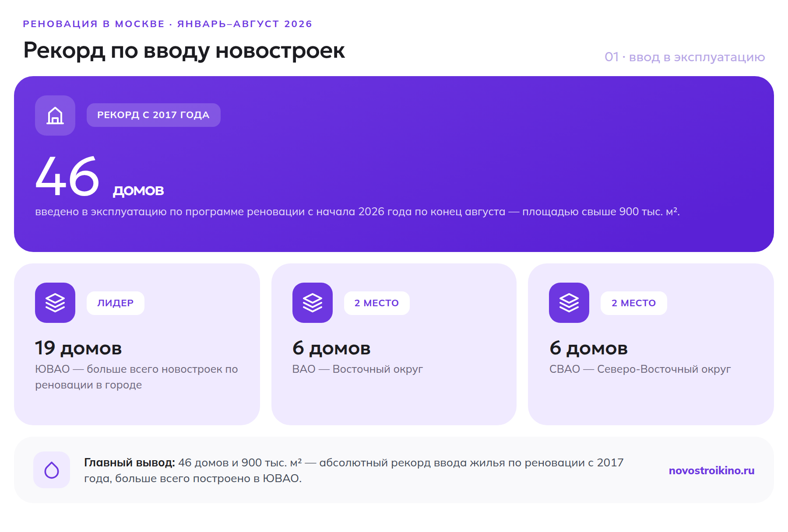The image size is (788, 532).
Task: Click the ЛИДЕР badge
Action: tap(116, 303)
